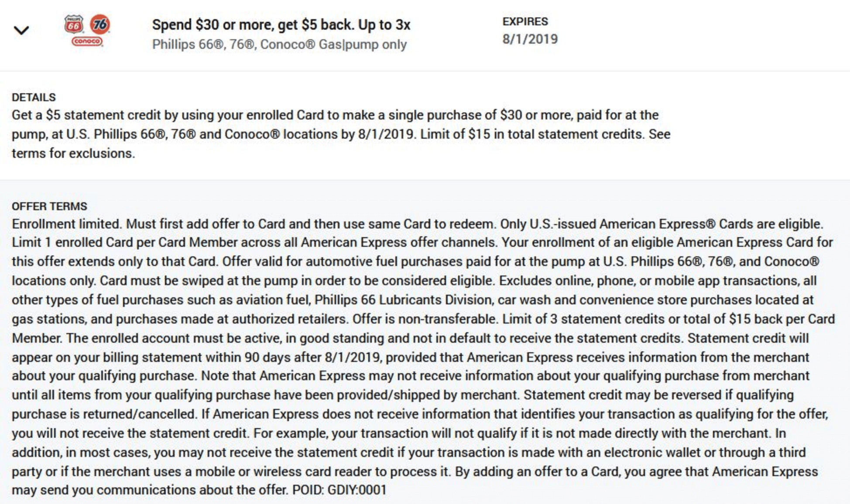Click the red Conoco oval logo

tap(87, 41)
